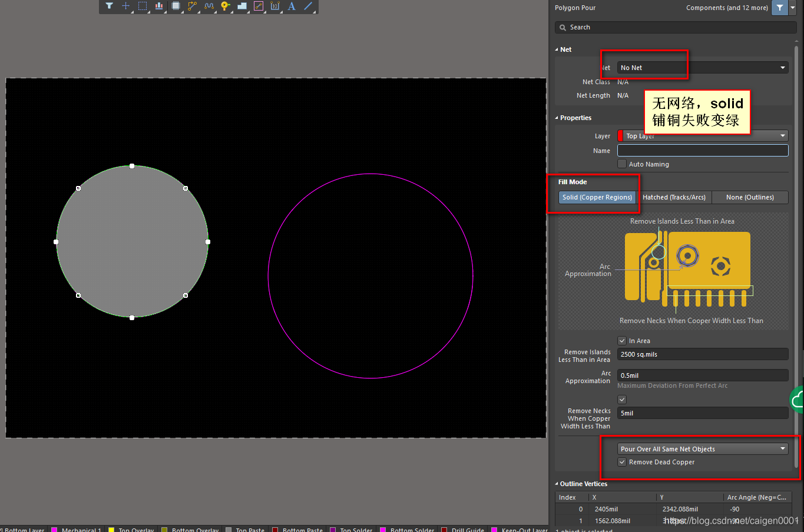The image size is (804, 532).
Task: Select the place polygon pour tool
Action: [x=242, y=6]
